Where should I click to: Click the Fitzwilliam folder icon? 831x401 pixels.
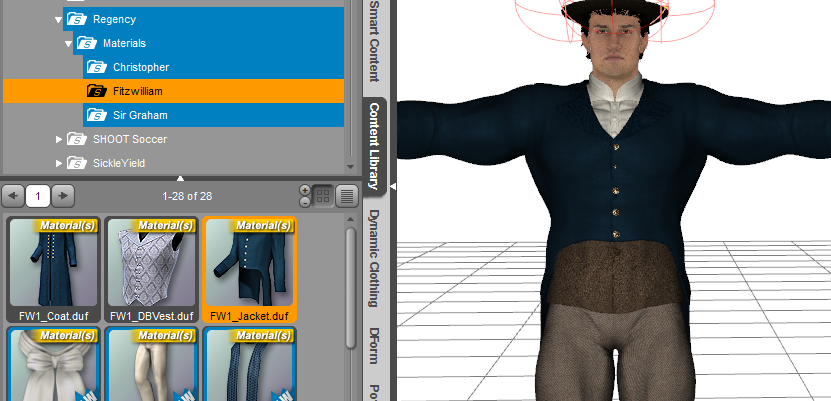coord(97,91)
